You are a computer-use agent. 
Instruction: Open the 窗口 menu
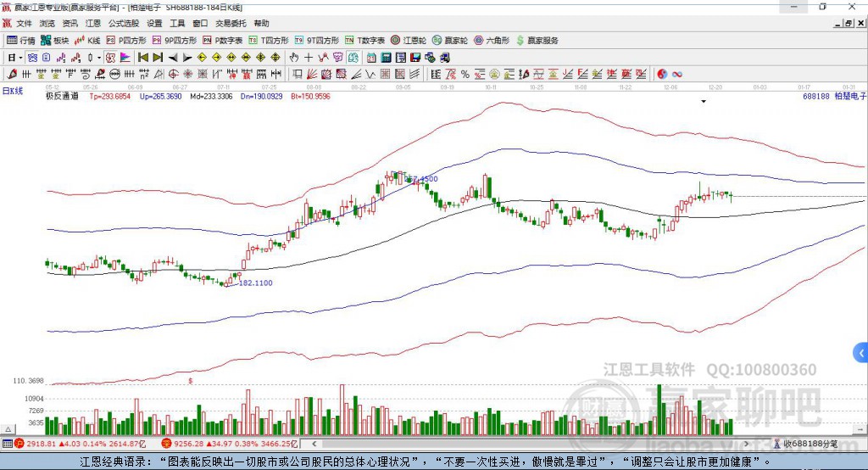[x=200, y=23]
